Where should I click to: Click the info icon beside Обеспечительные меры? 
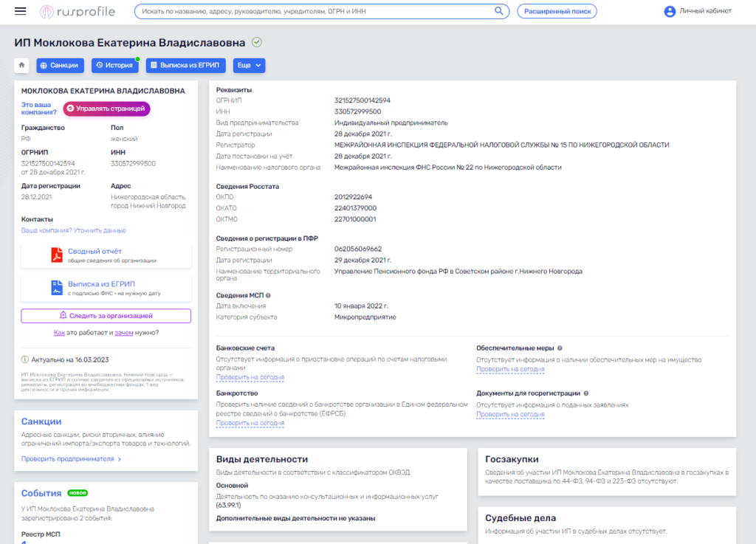point(560,348)
